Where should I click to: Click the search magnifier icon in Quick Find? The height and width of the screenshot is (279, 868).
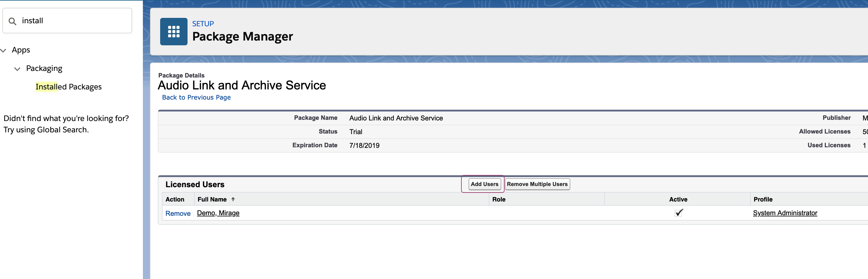[13, 21]
